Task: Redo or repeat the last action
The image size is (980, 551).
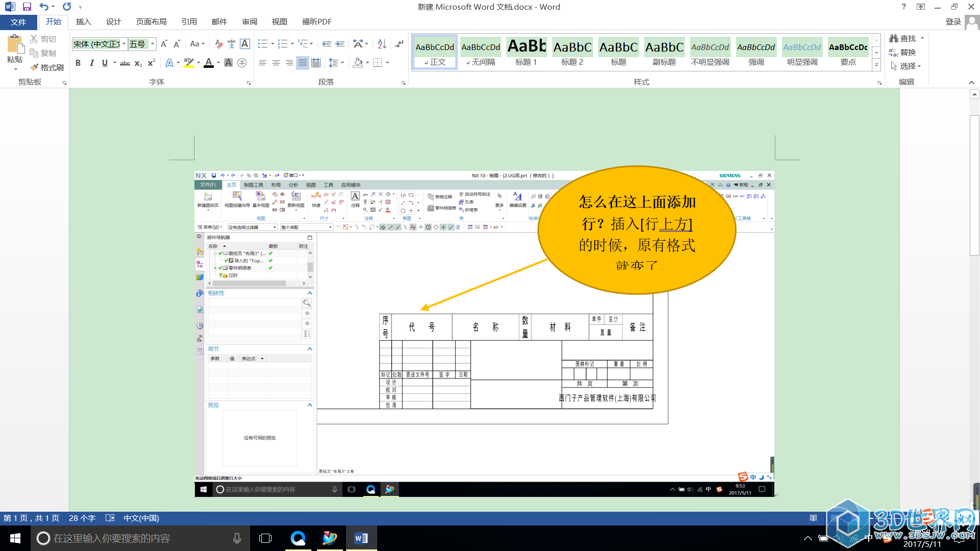Action: [67, 7]
